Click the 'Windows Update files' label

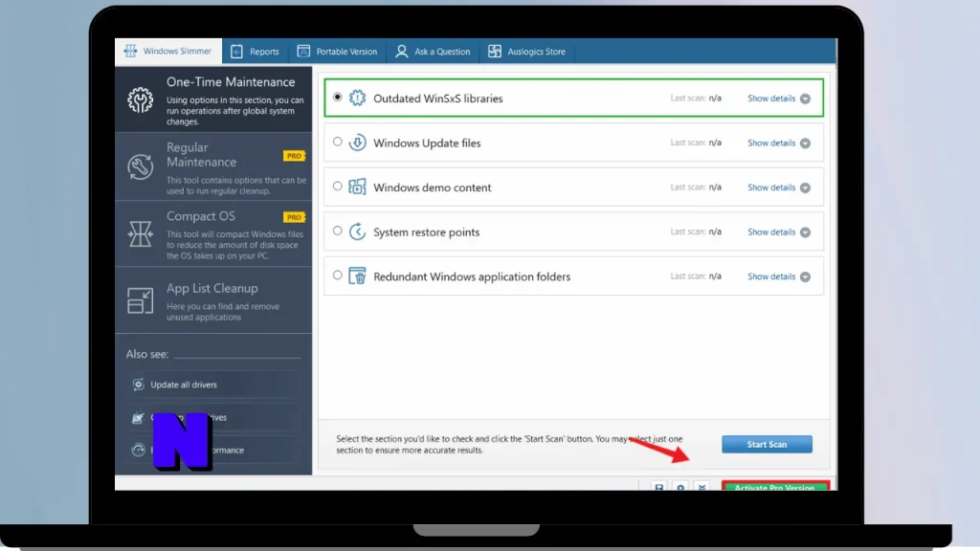(x=427, y=143)
